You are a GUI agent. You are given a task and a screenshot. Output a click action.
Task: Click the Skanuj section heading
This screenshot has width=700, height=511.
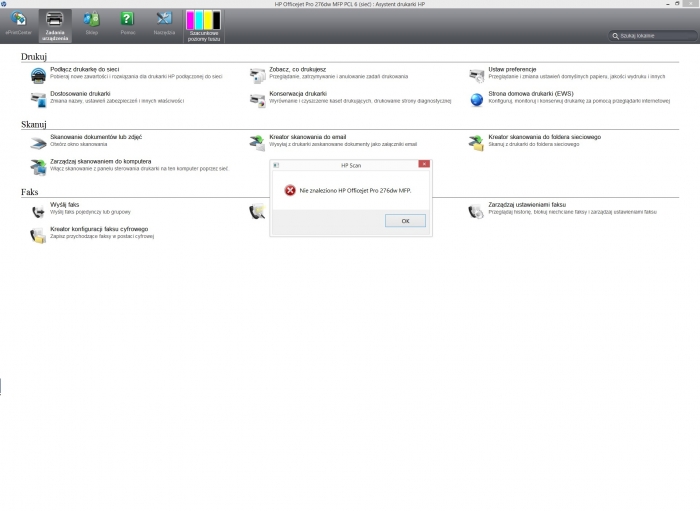tap(33, 125)
